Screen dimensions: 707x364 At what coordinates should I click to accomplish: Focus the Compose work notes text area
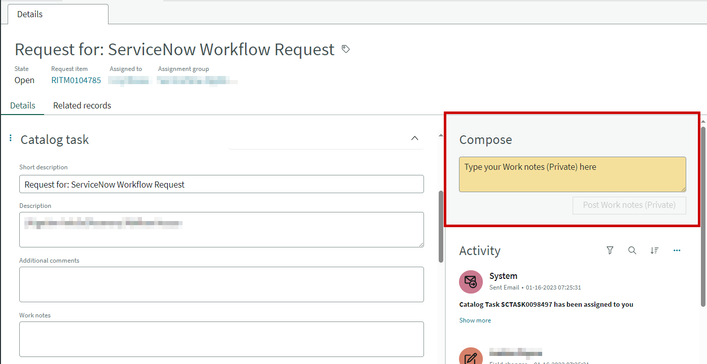pyautogui.click(x=573, y=175)
